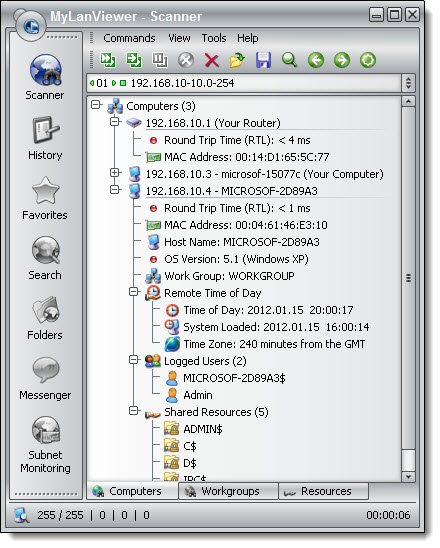The width and height of the screenshot is (440, 548).
Task: Collapse the Remote Time of Day node
Action: point(134,291)
